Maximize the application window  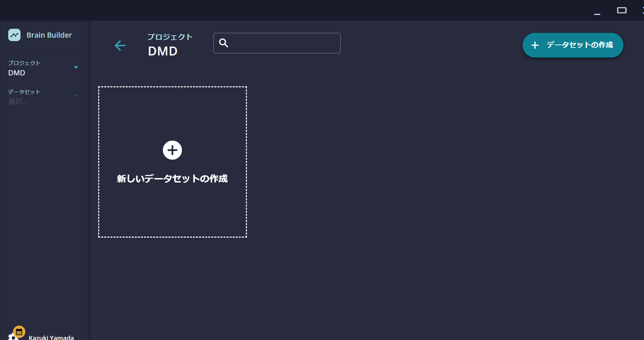(x=622, y=10)
